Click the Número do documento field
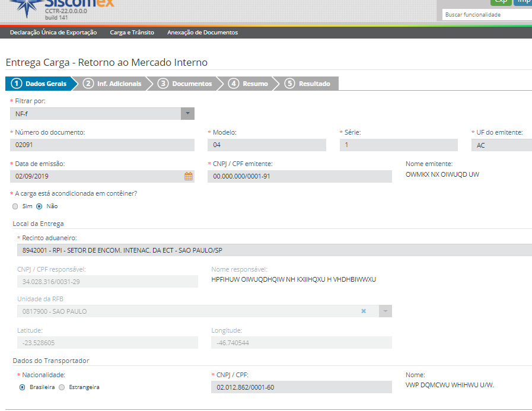 click(102, 145)
